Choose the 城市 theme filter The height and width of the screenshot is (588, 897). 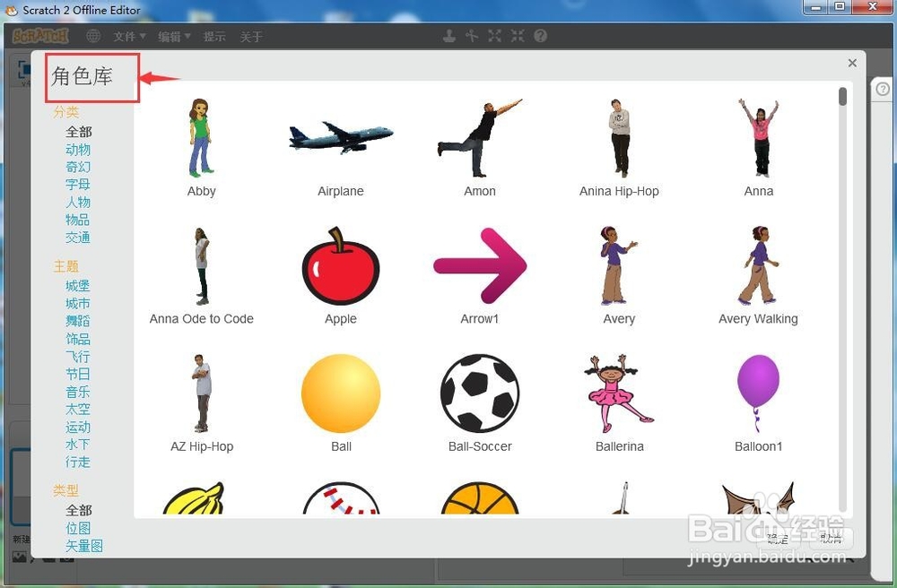pos(78,304)
